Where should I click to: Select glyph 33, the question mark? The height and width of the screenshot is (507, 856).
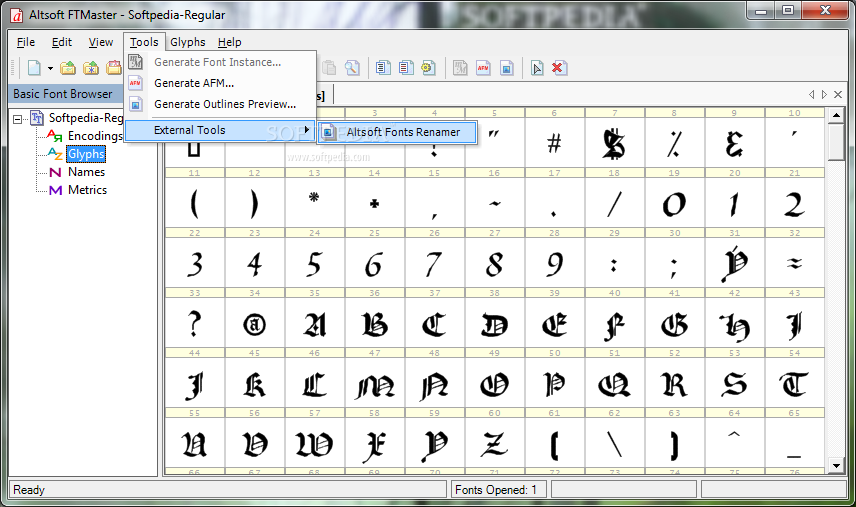[x=194, y=323]
